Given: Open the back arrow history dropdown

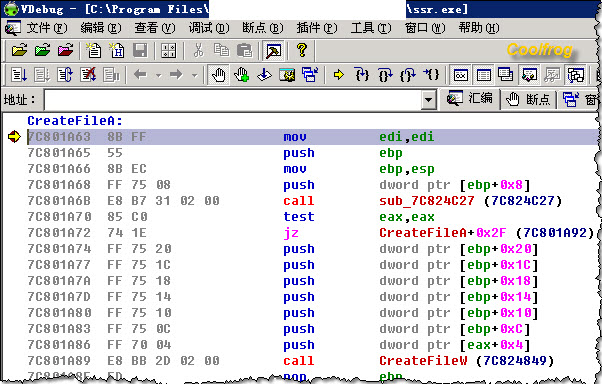Looking at the screenshot, I should click(x=159, y=75).
